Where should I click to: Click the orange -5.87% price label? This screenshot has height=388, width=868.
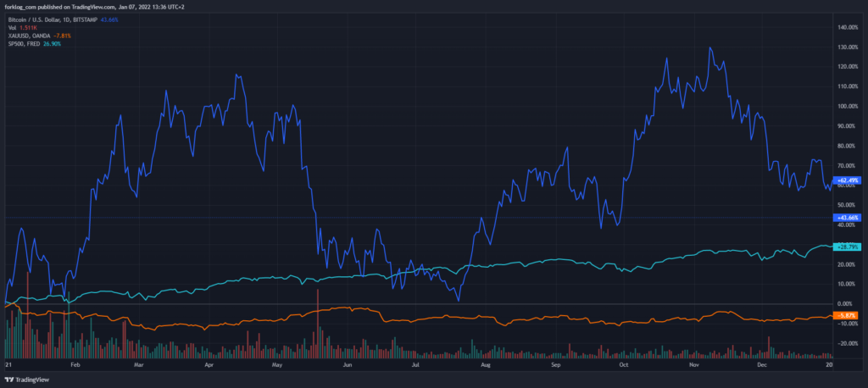847,315
